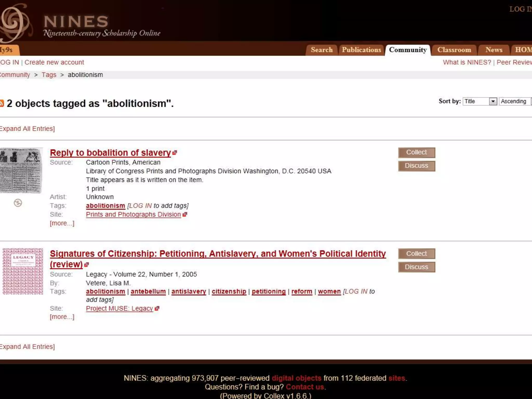The height and width of the screenshot is (399, 532).
Task: Open the Sort by Title dropdown
Action: pos(480,101)
